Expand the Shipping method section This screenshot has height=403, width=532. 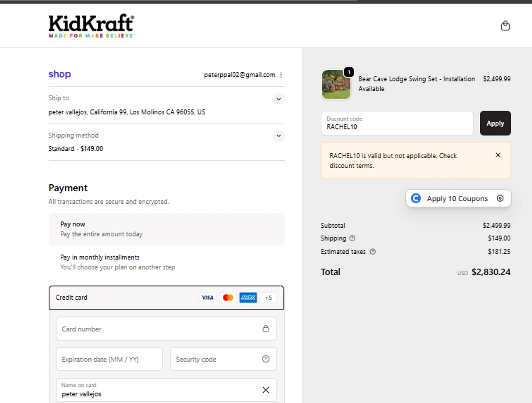coord(279,136)
